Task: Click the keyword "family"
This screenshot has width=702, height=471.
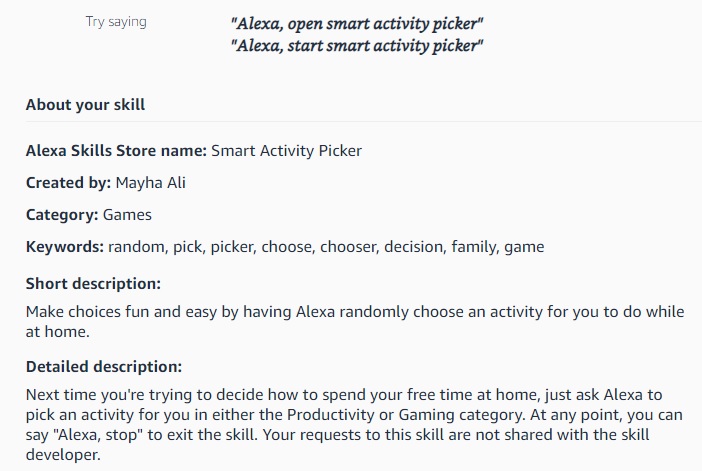Action: tap(474, 246)
